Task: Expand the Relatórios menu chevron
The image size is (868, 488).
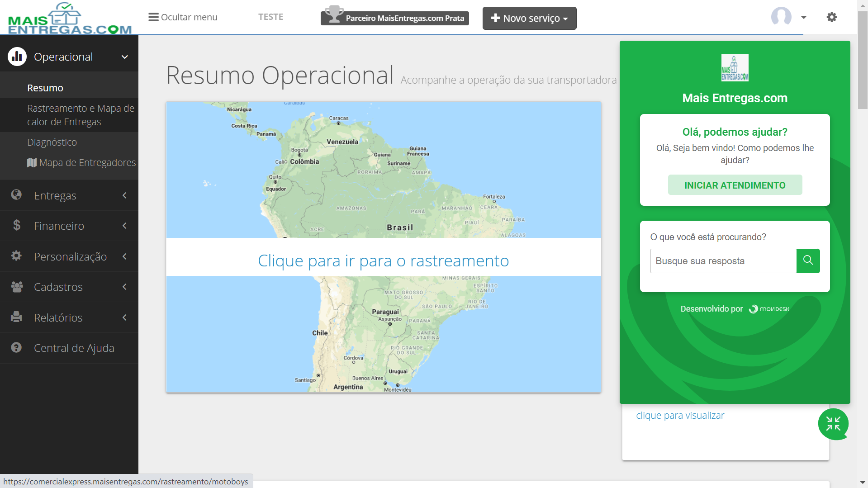Action: 124,317
